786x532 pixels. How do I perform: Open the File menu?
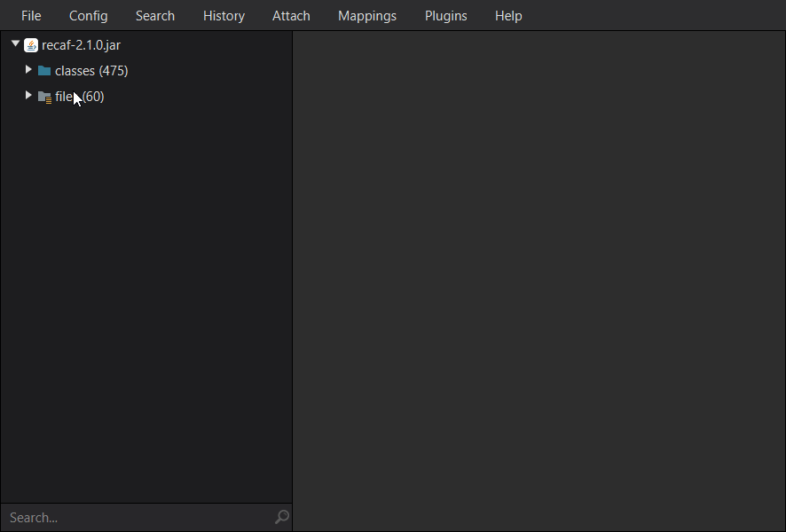tap(31, 15)
